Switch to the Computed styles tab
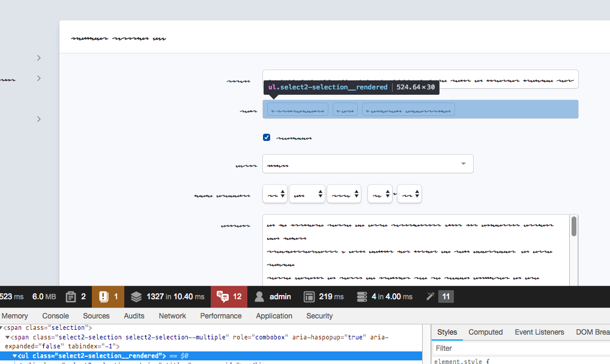This screenshot has height=364, width=610. click(x=485, y=332)
